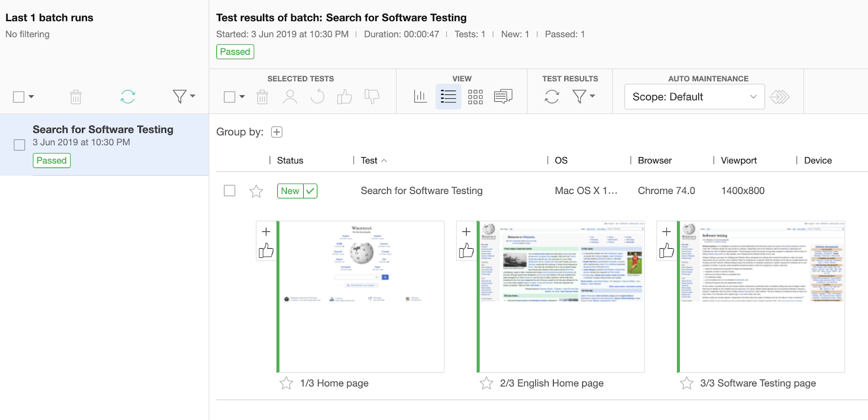Reject selected tests with thumbs down
The image size is (868, 420).
(x=372, y=97)
